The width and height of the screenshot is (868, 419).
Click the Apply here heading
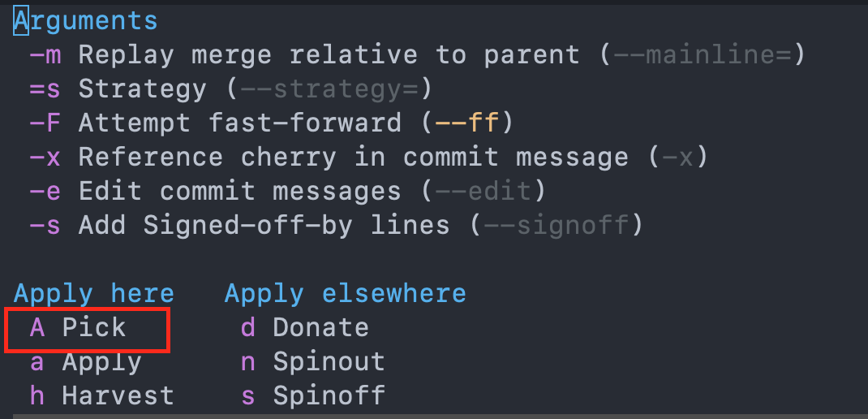click(94, 294)
